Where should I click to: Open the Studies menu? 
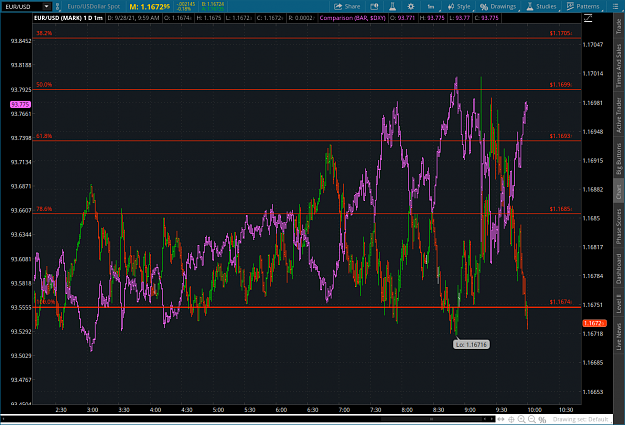coord(542,6)
